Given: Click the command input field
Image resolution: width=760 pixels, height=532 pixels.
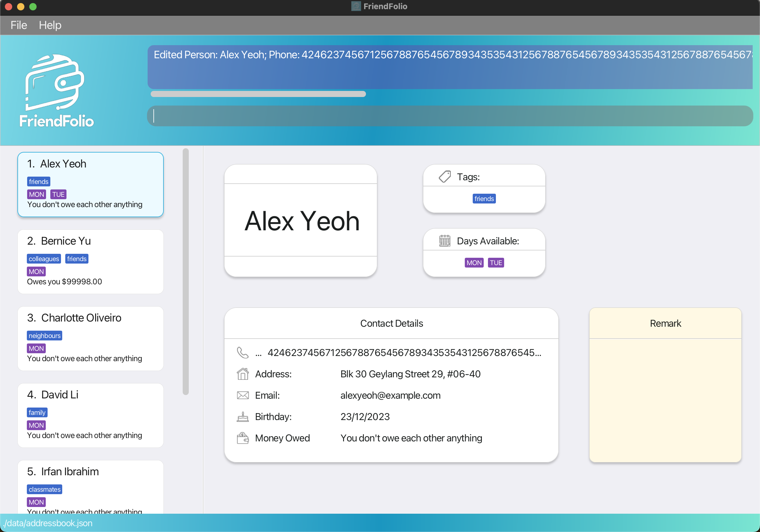Looking at the screenshot, I should pos(450,116).
